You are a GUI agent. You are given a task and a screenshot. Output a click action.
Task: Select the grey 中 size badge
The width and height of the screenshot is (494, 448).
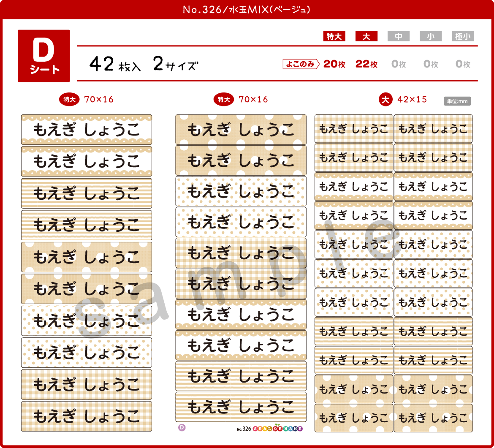pyautogui.click(x=399, y=36)
